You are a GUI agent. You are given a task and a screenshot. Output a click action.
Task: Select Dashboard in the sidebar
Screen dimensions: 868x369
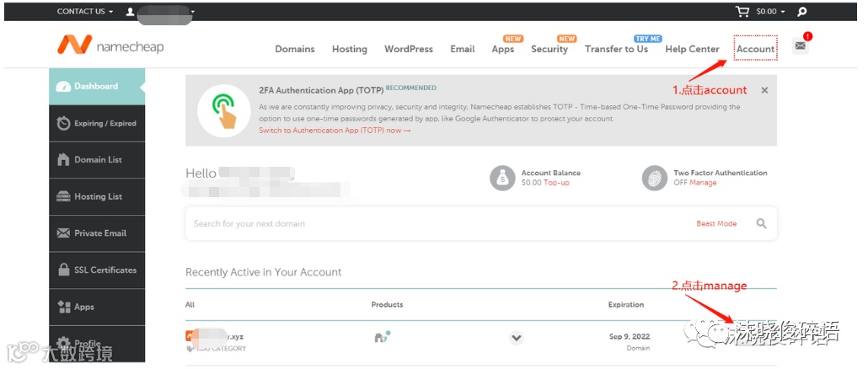(x=97, y=86)
